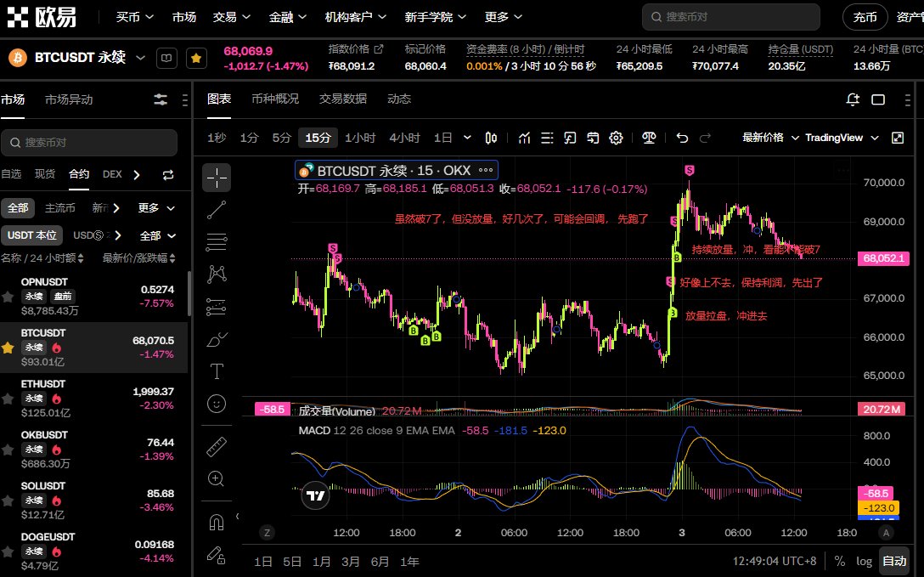The width and height of the screenshot is (924, 577).
Task: Favorite ETHUSDT with its star
Action: (8, 399)
